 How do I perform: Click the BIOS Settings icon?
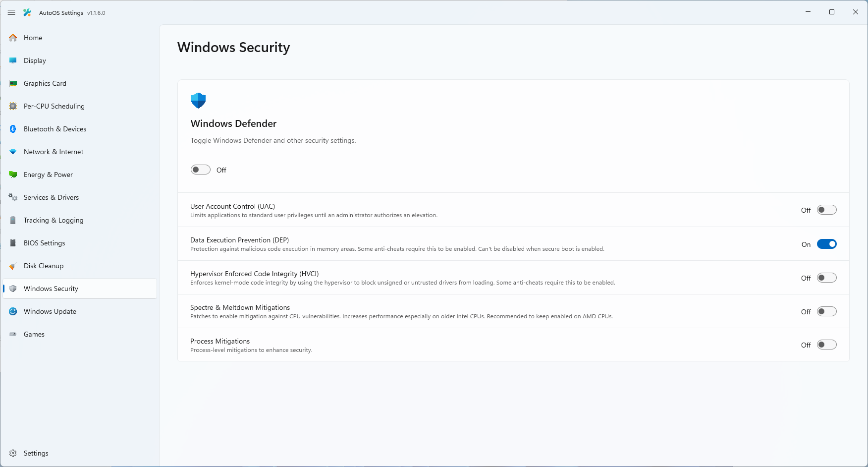point(13,243)
